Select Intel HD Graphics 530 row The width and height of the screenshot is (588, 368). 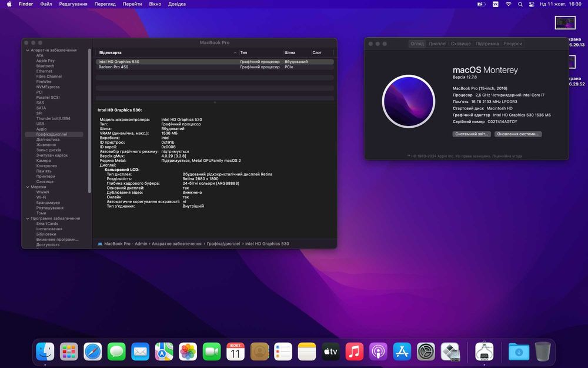click(215, 62)
